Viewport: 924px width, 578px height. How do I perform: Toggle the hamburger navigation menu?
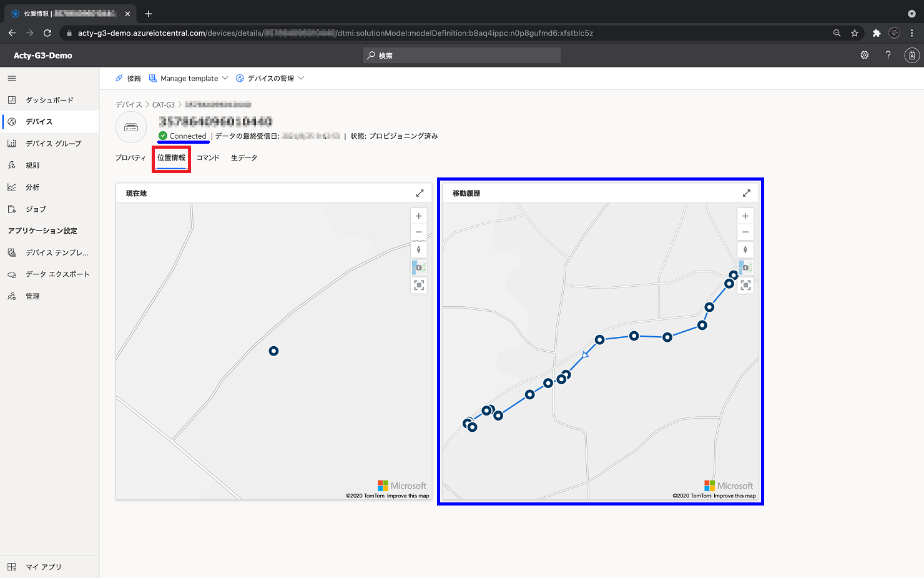pyautogui.click(x=12, y=78)
